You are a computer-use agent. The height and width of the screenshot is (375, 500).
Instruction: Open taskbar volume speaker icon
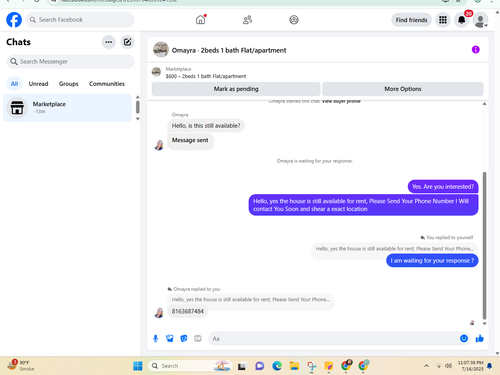[449, 366]
